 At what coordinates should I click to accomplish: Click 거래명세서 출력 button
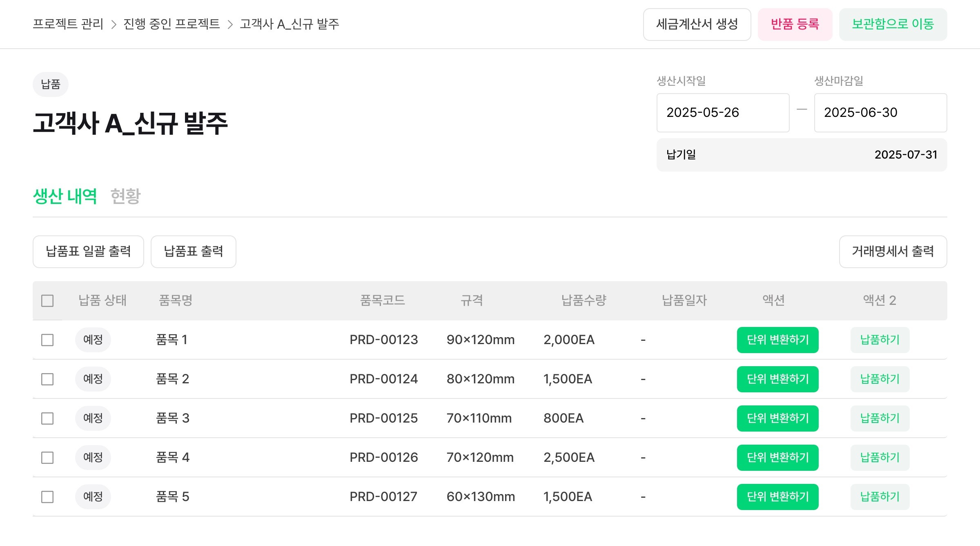tap(893, 252)
